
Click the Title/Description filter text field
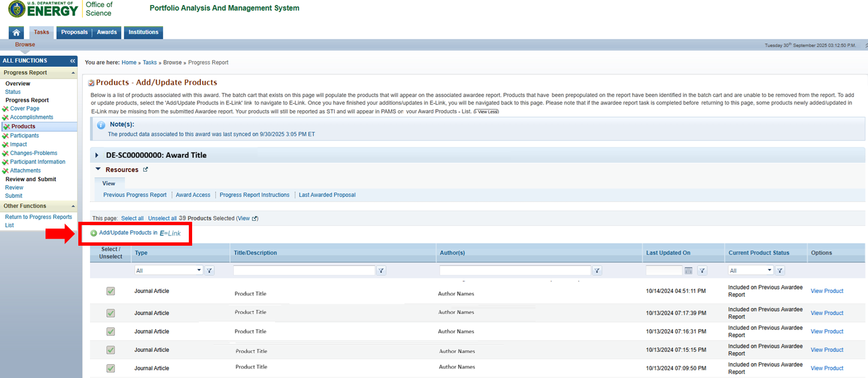[304, 271]
